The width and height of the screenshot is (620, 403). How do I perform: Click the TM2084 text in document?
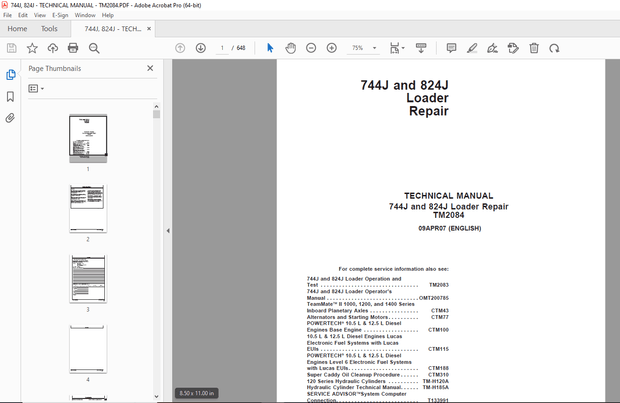(448, 215)
